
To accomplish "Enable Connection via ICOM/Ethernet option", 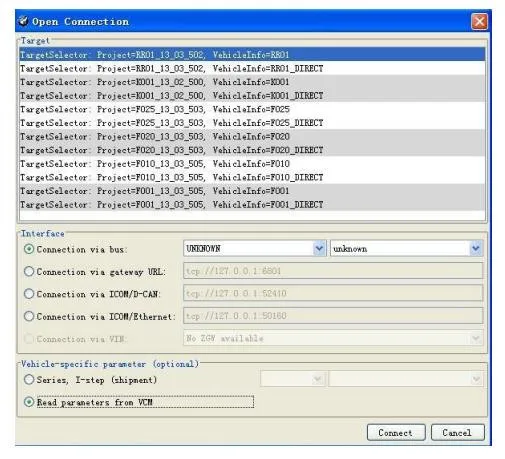I will [29, 316].
